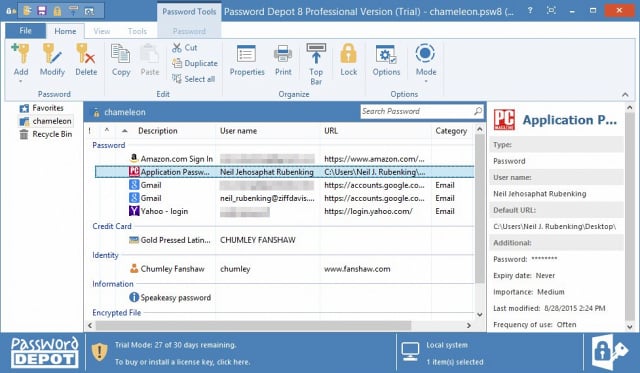640x373 pixels.
Task: Click the open file icon in title bar
Action: pyautogui.click(x=27, y=11)
